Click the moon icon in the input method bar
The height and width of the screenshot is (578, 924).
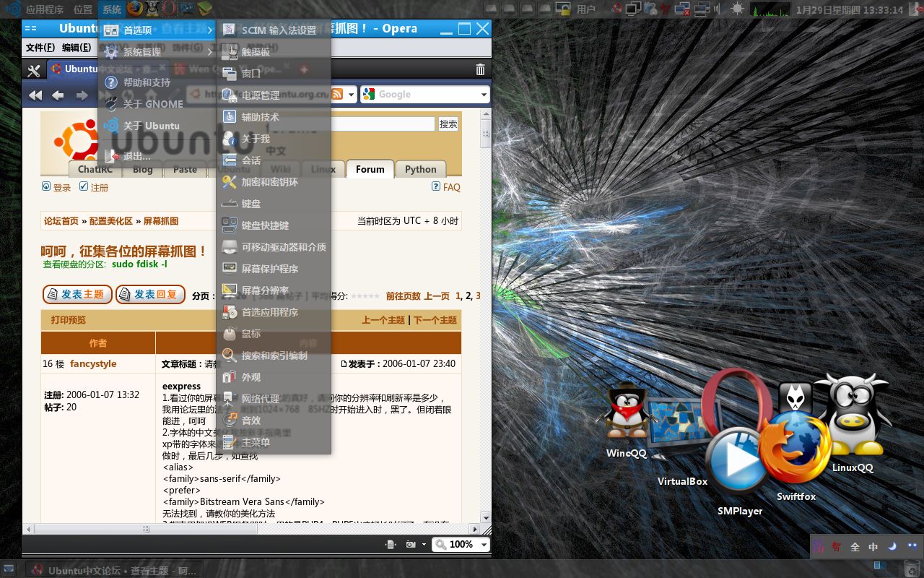click(x=892, y=547)
